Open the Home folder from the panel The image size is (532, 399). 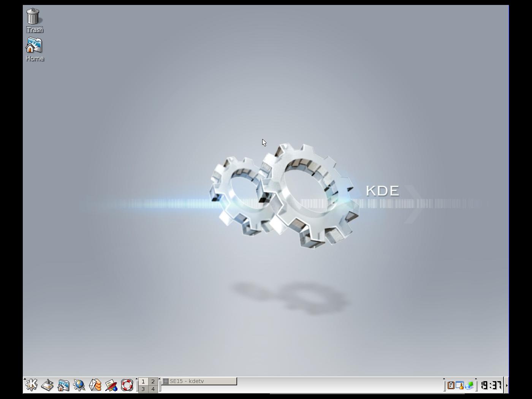[63, 385]
